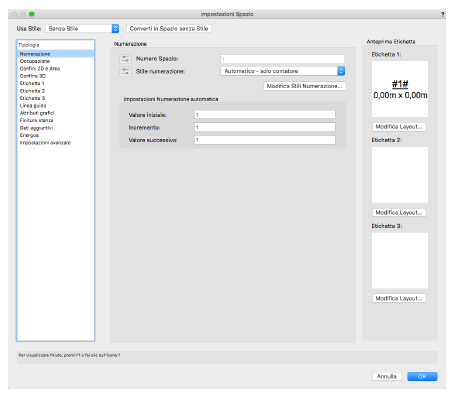This screenshot has height=395, width=452.
Task: Click Modifica Stili Numerazione button
Action: coord(304,86)
